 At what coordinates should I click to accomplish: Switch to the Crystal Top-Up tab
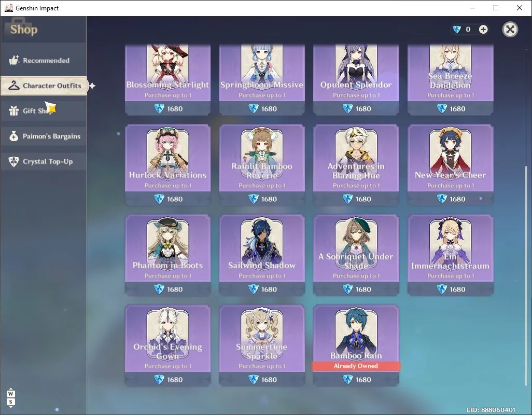(44, 161)
